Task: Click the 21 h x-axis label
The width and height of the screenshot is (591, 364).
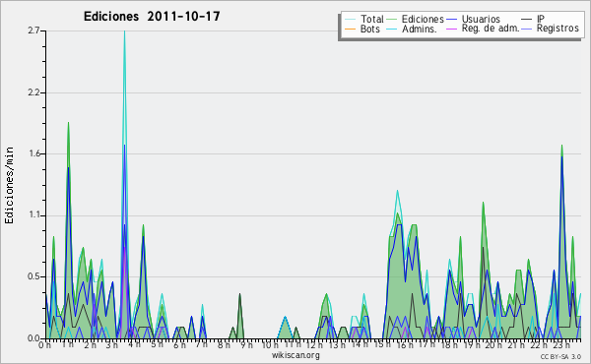Action: (x=516, y=345)
